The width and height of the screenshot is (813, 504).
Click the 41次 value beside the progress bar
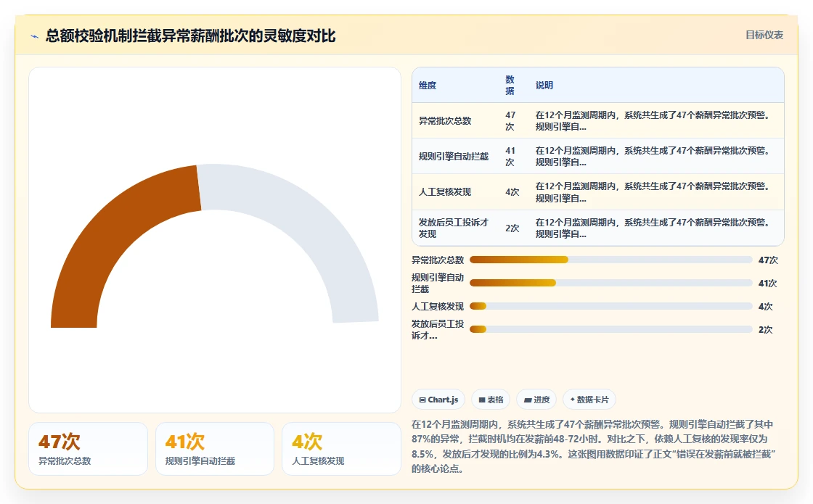coord(768,284)
